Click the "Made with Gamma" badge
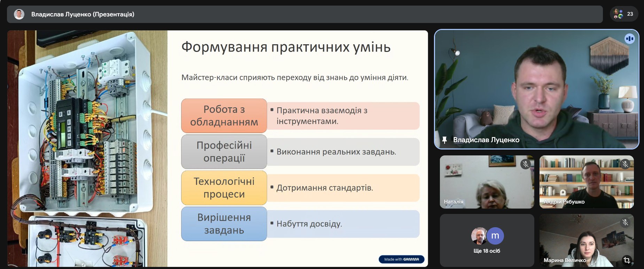 tap(401, 259)
